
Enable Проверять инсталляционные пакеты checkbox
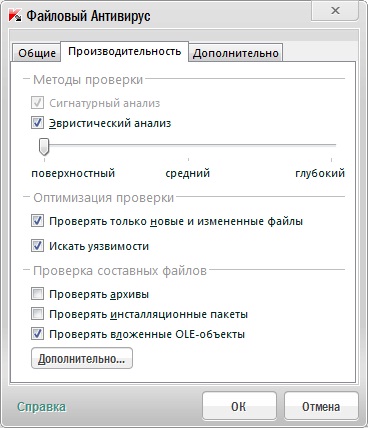(37, 314)
